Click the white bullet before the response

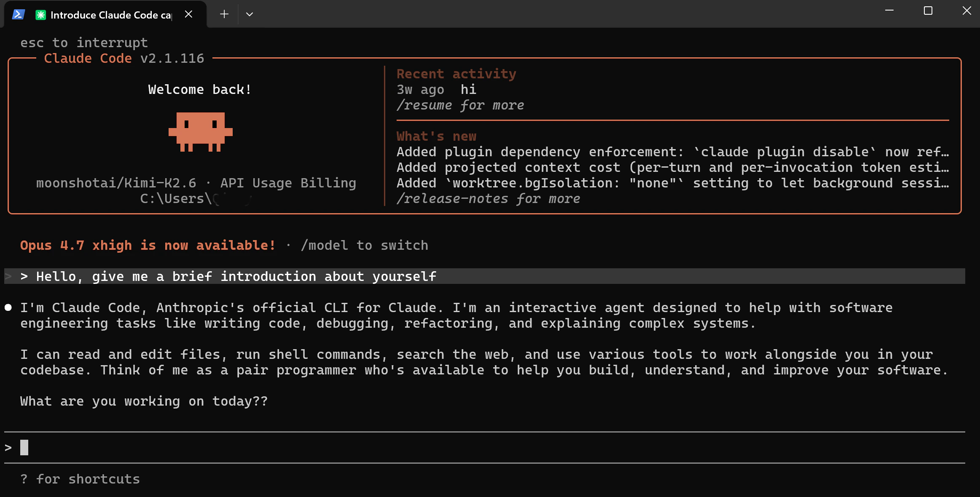[8, 307]
